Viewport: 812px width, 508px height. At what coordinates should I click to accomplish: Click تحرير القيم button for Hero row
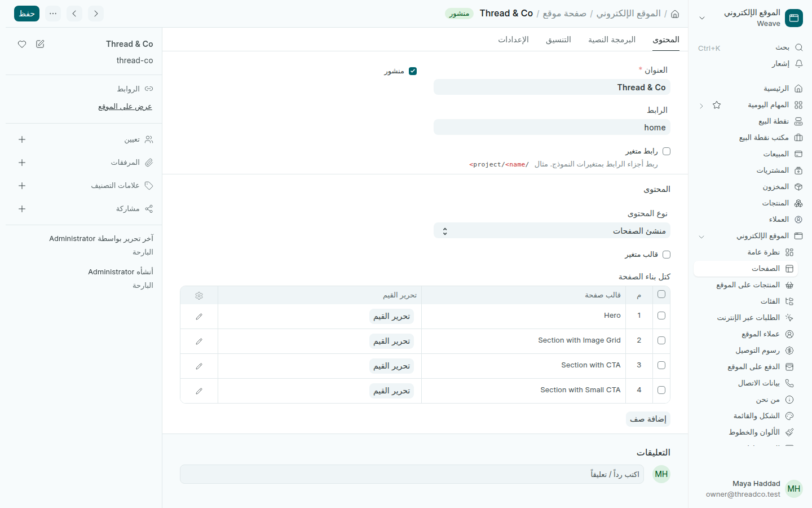point(392,317)
